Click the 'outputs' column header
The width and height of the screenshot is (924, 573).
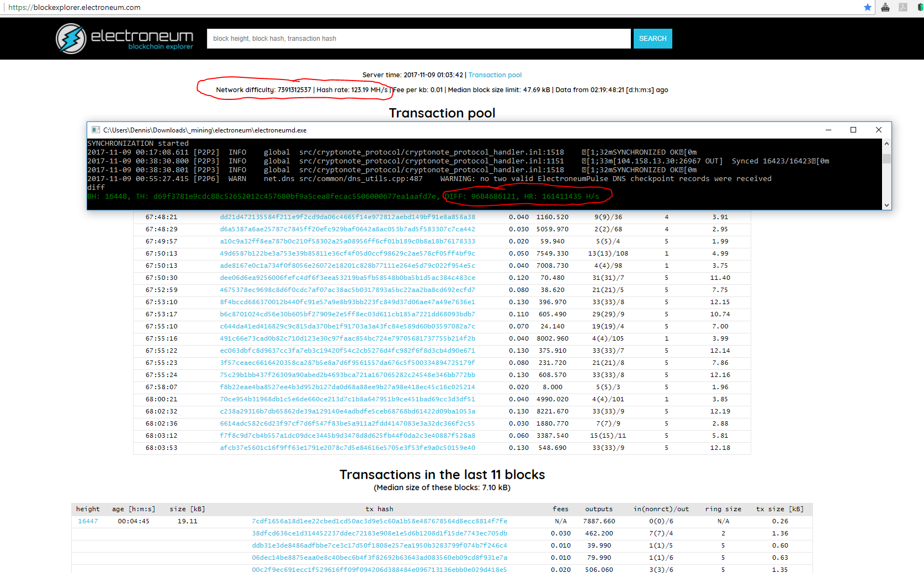(599, 509)
